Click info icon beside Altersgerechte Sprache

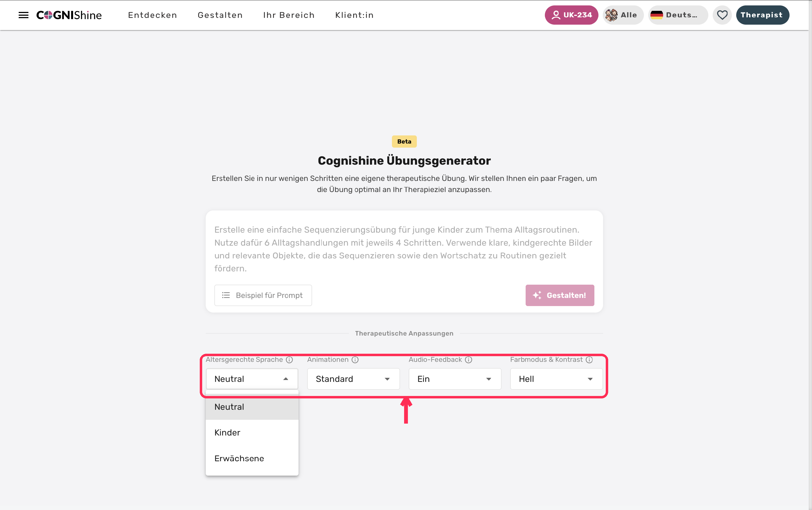click(x=289, y=360)
